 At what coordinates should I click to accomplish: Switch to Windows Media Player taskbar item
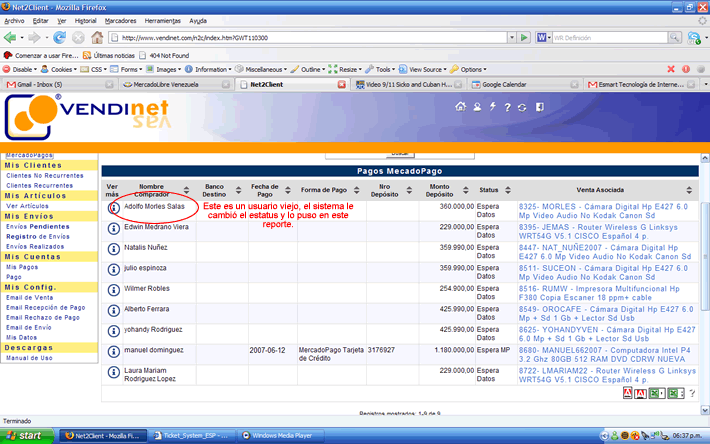281,436
